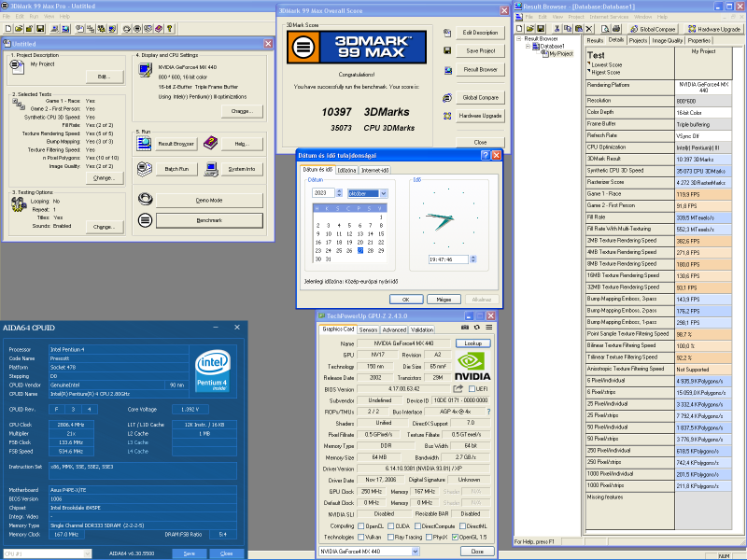The width and height of the screenshot is (747, 560).
Task: Open GPU selection dropdown in GPU-Z
Action: point(416,551)
